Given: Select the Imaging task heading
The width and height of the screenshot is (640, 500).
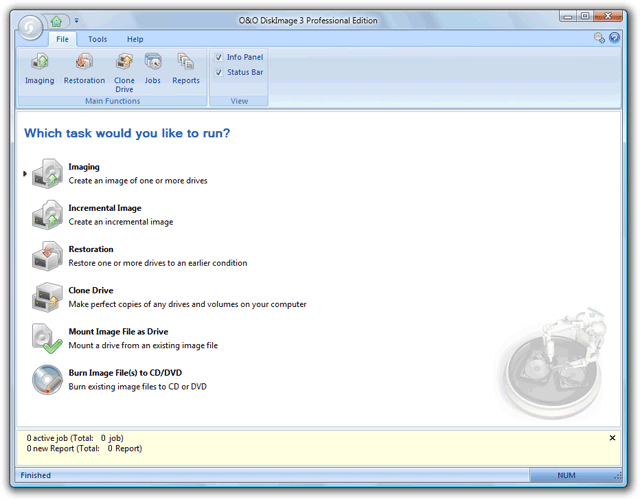Looking at the screenshot, I should coord(84,167).
